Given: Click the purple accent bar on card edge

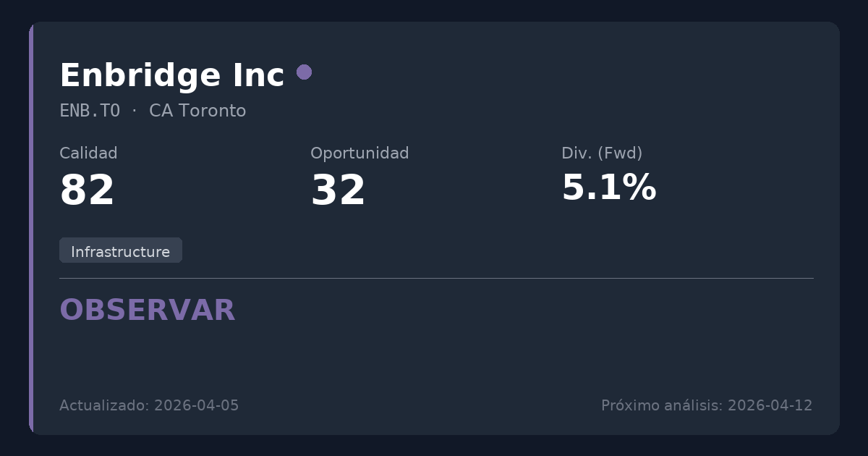Looking at the screenshot, I should 31,228.
